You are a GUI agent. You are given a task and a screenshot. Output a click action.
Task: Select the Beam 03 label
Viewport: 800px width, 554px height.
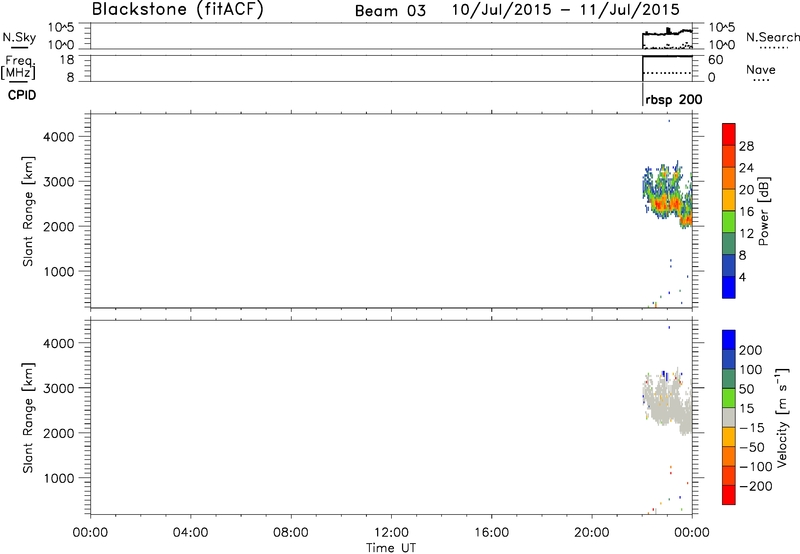(x=390, y=11)
